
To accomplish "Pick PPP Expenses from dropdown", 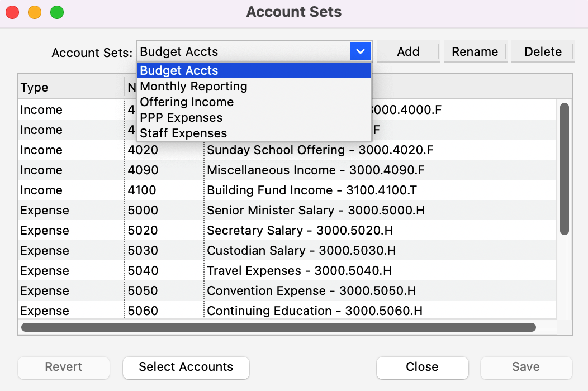I will click(x=181, y=118).
